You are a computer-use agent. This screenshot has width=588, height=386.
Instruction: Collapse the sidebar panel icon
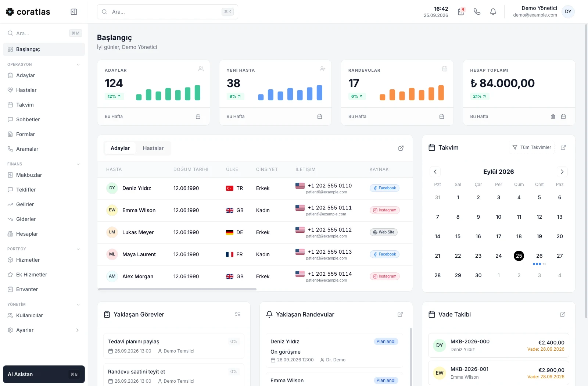click(x=74, y=12)
